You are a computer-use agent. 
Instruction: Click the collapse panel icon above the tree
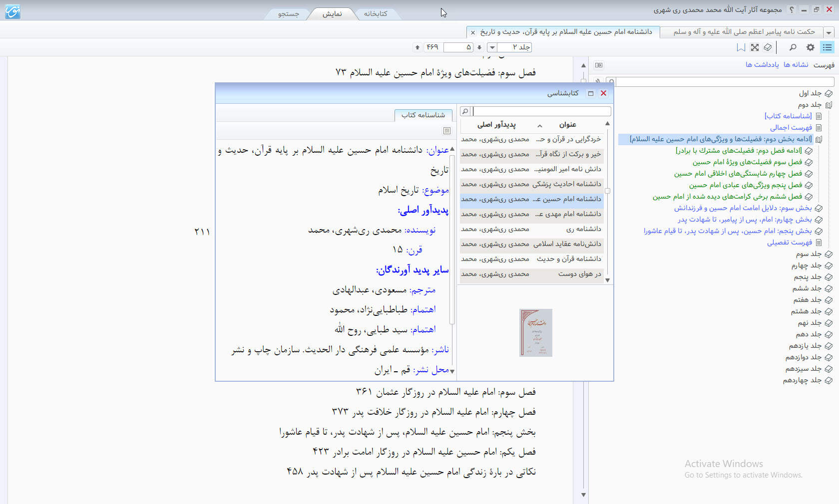[599, 65]
